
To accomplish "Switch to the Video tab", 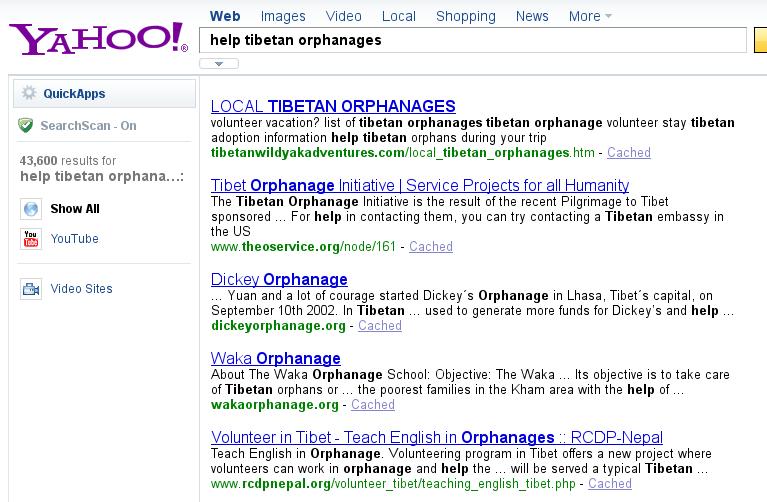I will pos(343,16).
